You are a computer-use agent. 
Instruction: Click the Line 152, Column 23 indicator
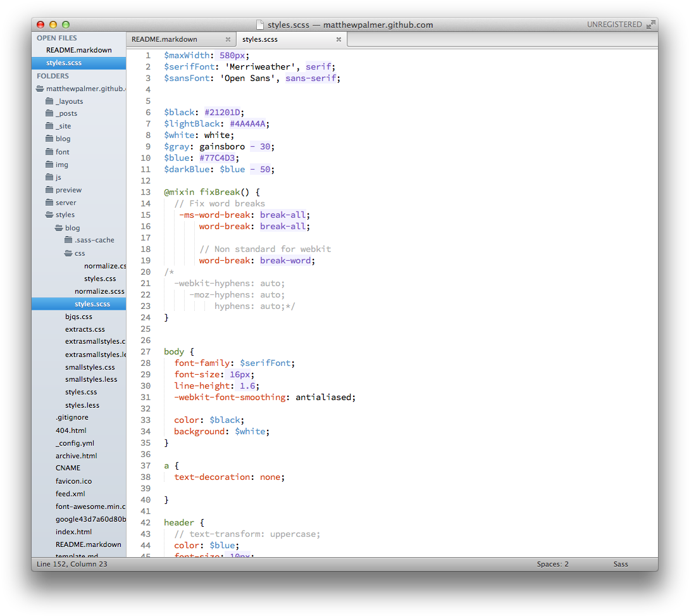click(x=71, y=563)
